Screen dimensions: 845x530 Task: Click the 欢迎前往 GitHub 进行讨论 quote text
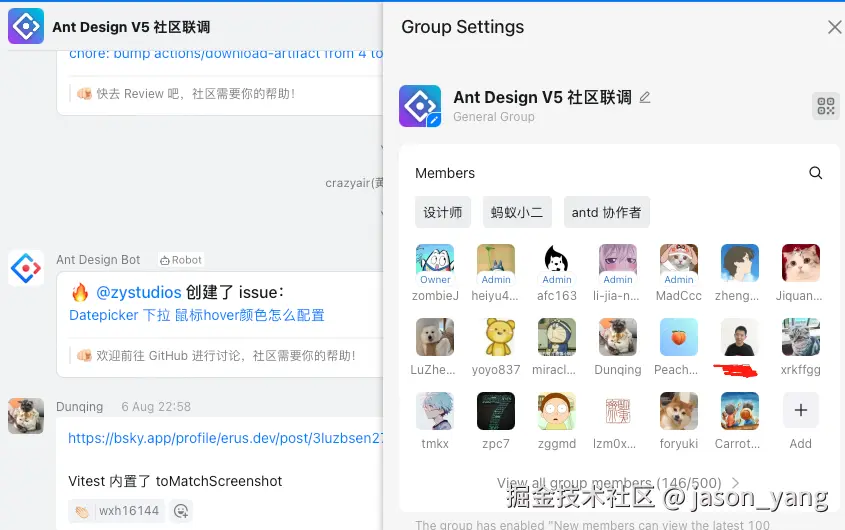coord(226,356)
